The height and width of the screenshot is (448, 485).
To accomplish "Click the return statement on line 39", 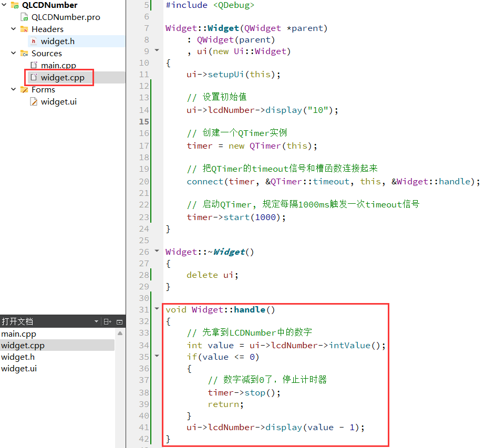I will coord(226,404).
